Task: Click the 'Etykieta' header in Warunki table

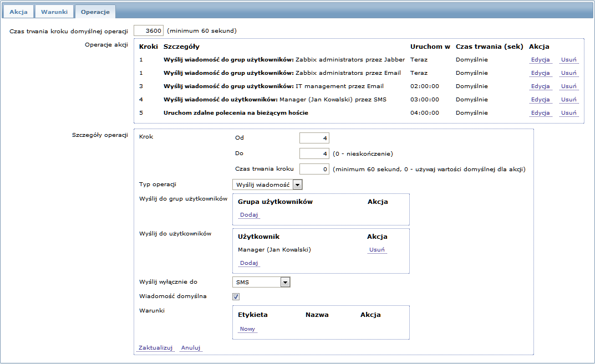Action: tap(253, 315)
